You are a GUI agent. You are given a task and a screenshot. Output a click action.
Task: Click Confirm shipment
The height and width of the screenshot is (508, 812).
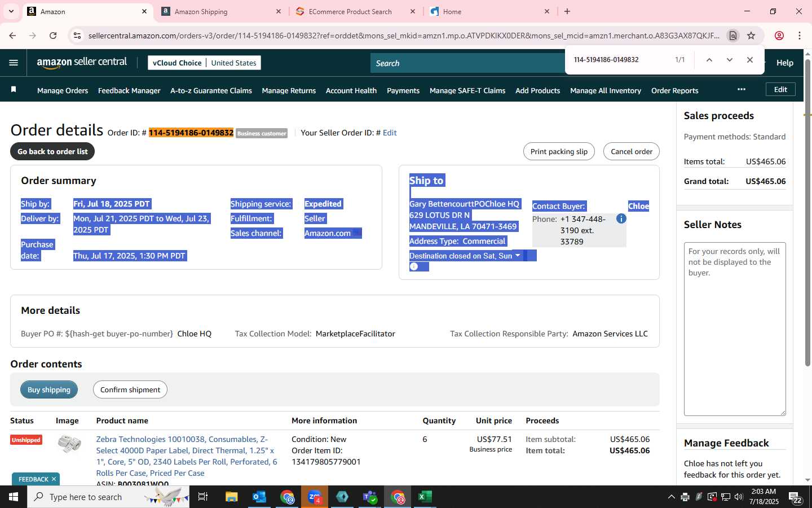[x=130, y=389]
